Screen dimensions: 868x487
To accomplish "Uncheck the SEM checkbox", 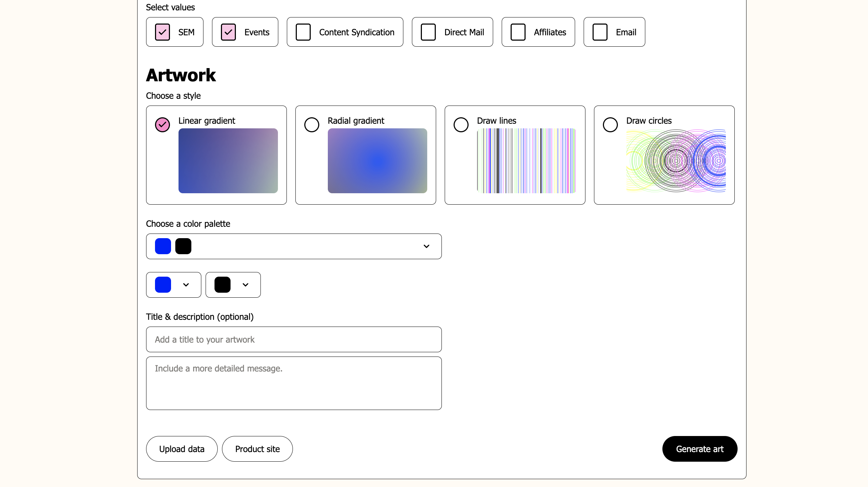I will pyautogui.click(x=162, y=32).
